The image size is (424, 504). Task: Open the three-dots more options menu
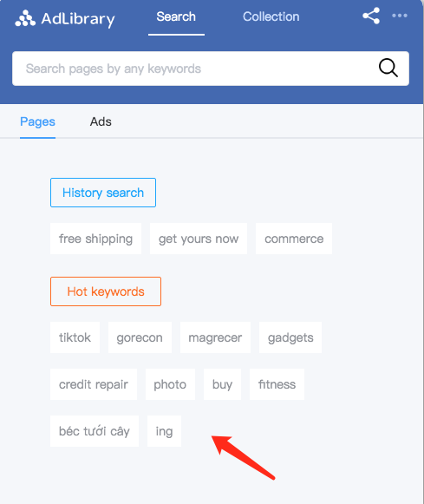coord(400,16)
